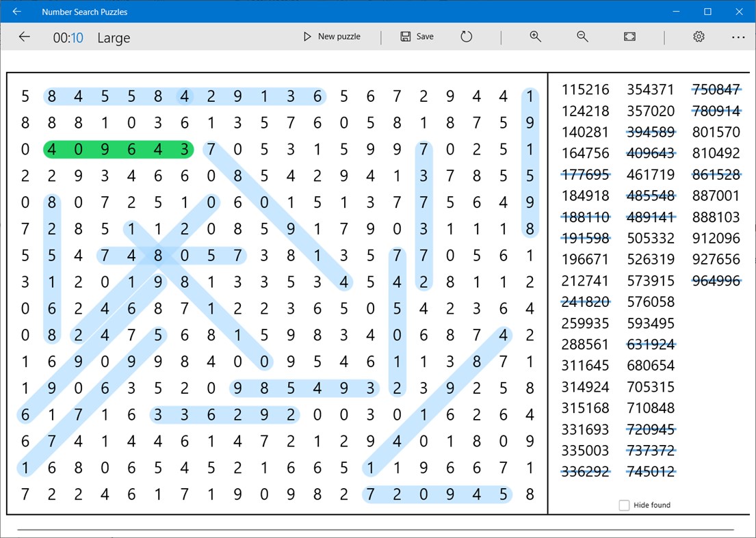
Task: Save the current puzzle
Action: click(x=417, y=36)
